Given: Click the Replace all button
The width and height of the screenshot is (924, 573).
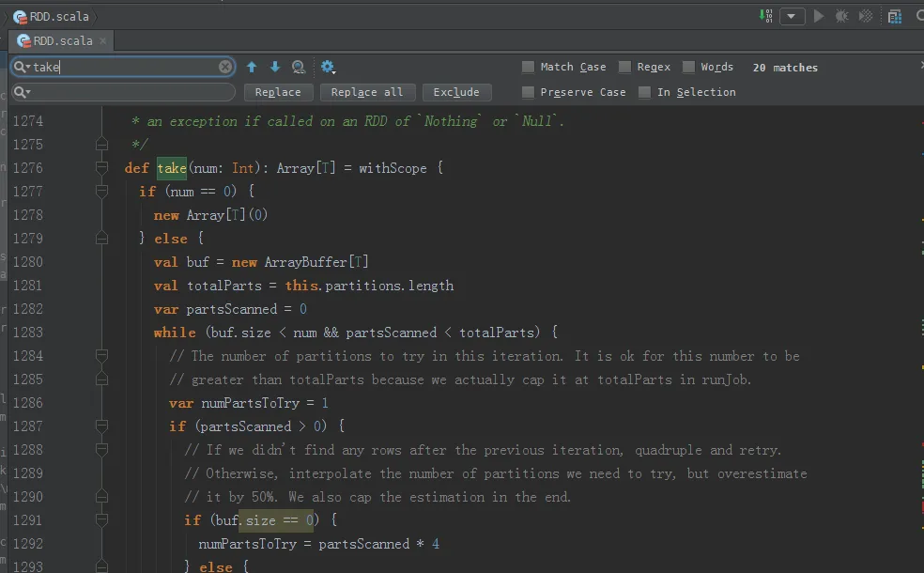Looking at the screenshot, I should 367,92.
